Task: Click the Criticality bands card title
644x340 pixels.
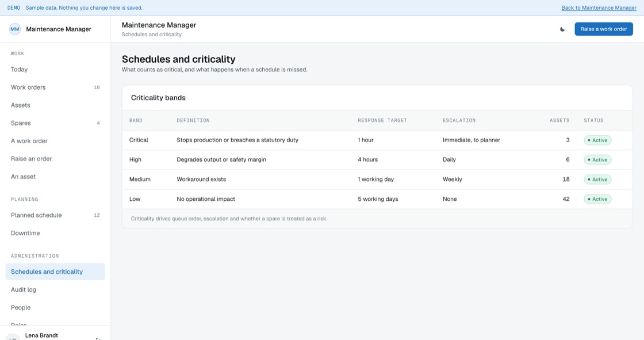Action: tap(158, 98)
